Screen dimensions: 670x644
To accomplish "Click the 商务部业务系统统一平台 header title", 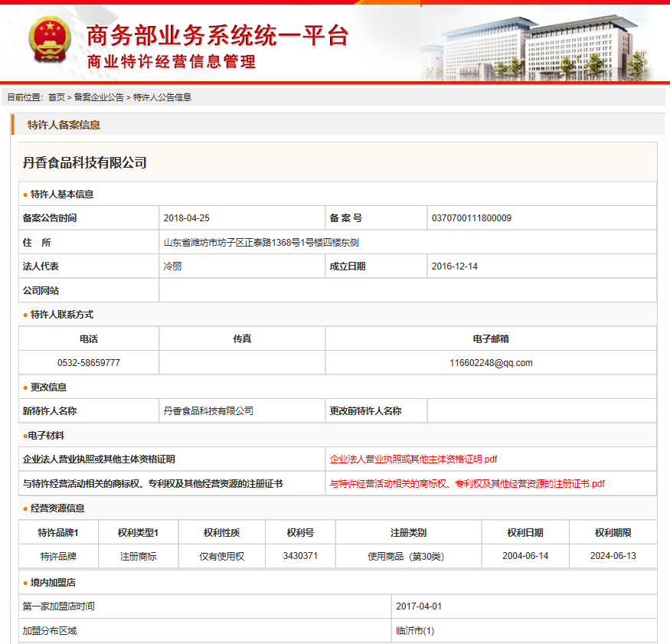I will click(x=218, y=35).
